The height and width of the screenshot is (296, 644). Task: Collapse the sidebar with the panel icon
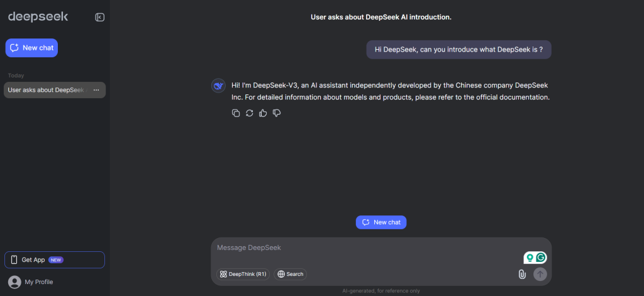[x=99, y=17]
